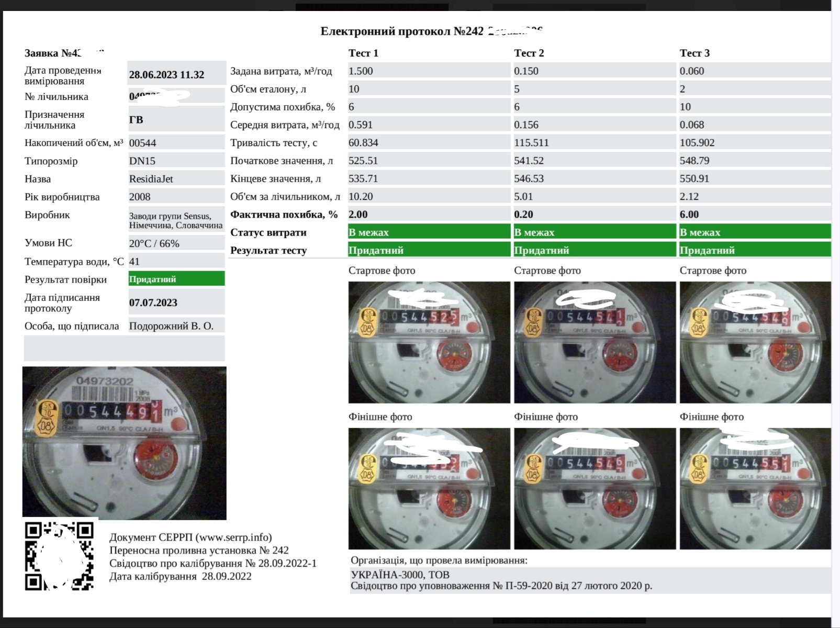840x628 pixels.
Task: Click the www.serrp.info link text
Action: pyautogui.click(x=233, y=537)
